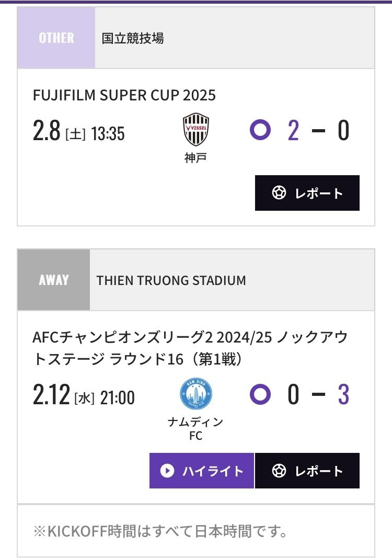Click the 2 - 0 match score
392x558 pixels.
pos(318,130)
